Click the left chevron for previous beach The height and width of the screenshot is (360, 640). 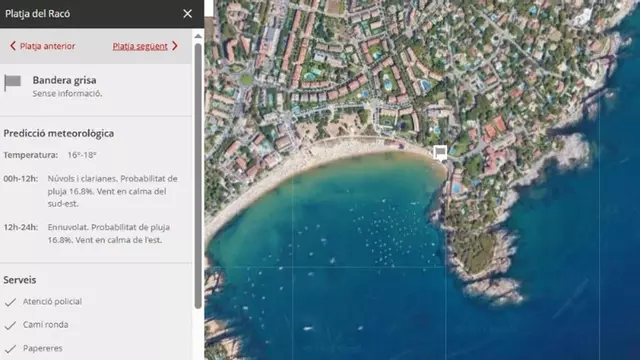point(13,46)
